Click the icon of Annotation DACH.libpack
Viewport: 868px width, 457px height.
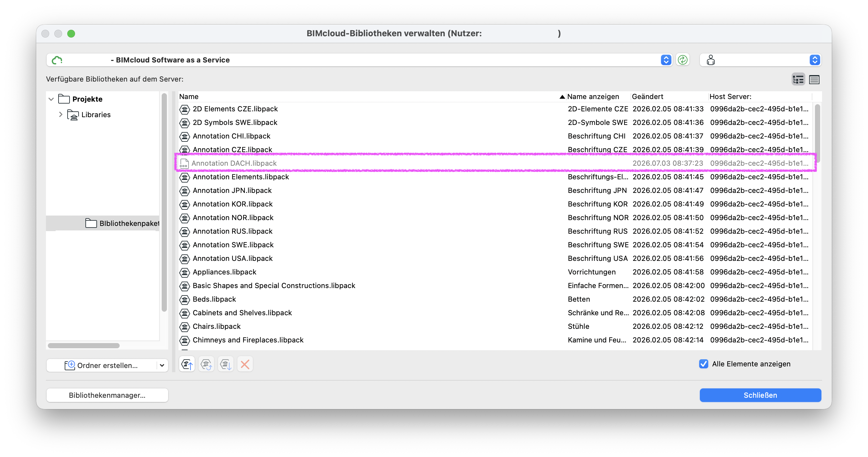point(184,163)
